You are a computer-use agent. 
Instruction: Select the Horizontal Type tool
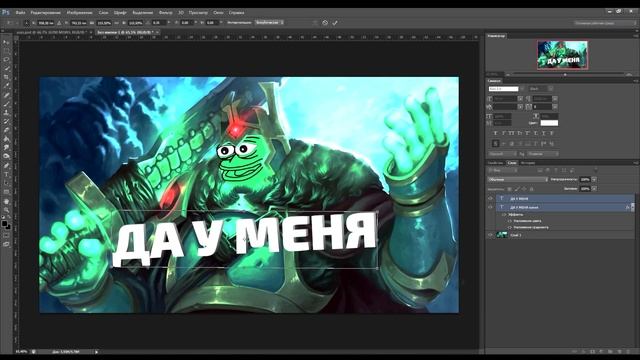tap(6, 174)
